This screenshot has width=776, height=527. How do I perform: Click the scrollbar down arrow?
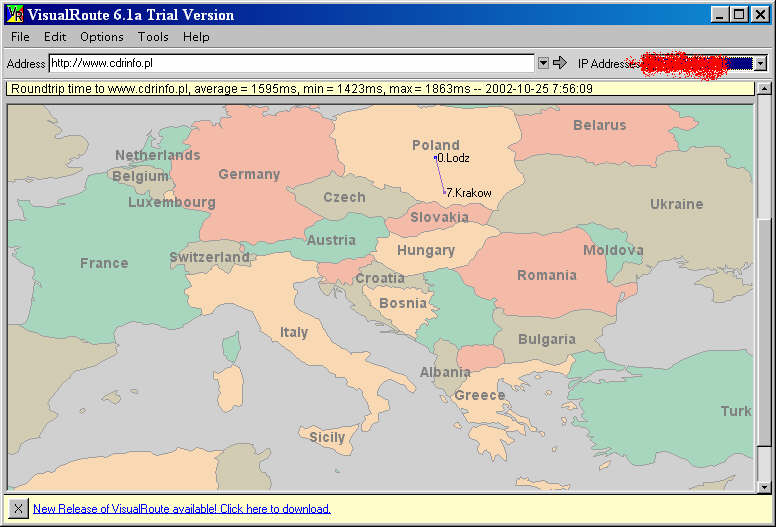765,487
